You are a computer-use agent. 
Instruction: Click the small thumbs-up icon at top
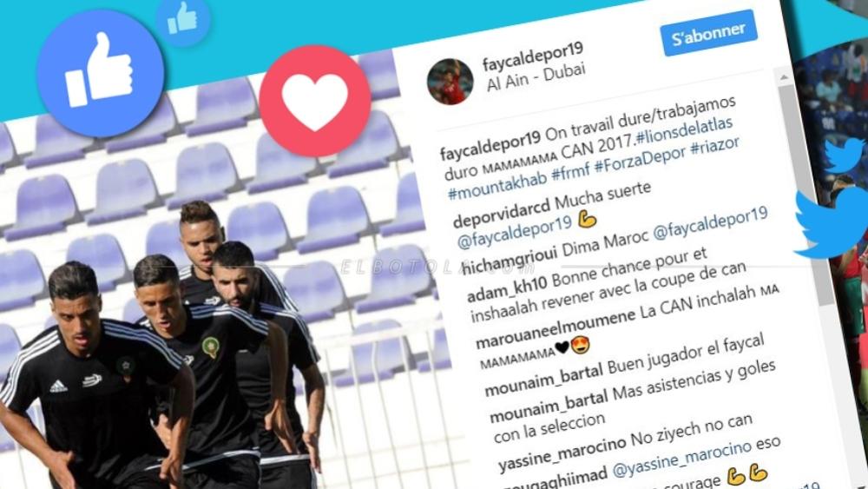pyautogui.click(x=182, y=19)
